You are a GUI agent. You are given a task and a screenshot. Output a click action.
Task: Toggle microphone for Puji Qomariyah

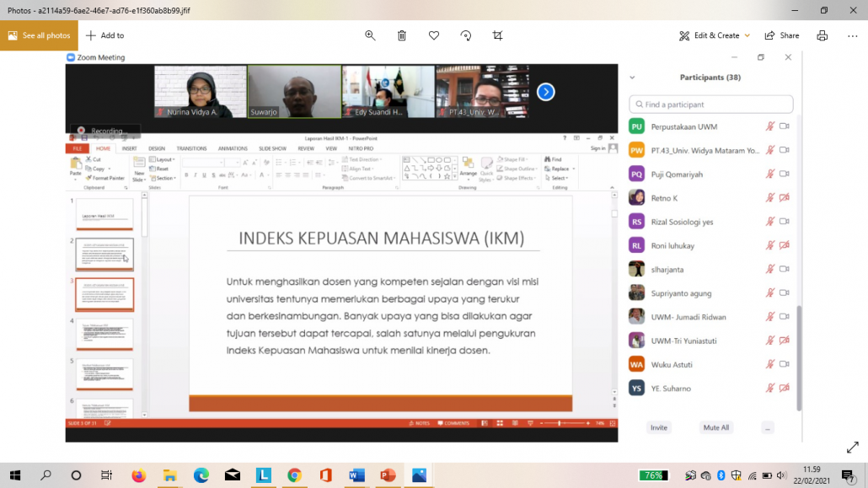769,174
